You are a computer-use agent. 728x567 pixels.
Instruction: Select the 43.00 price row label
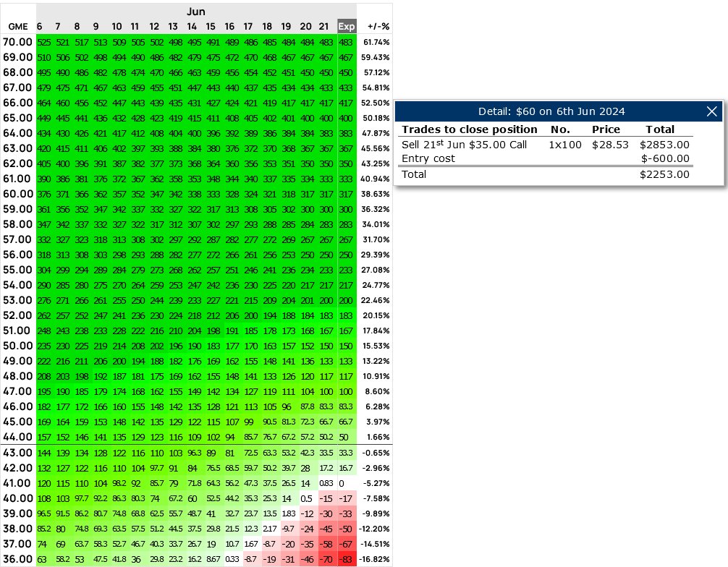click(17, 453)
